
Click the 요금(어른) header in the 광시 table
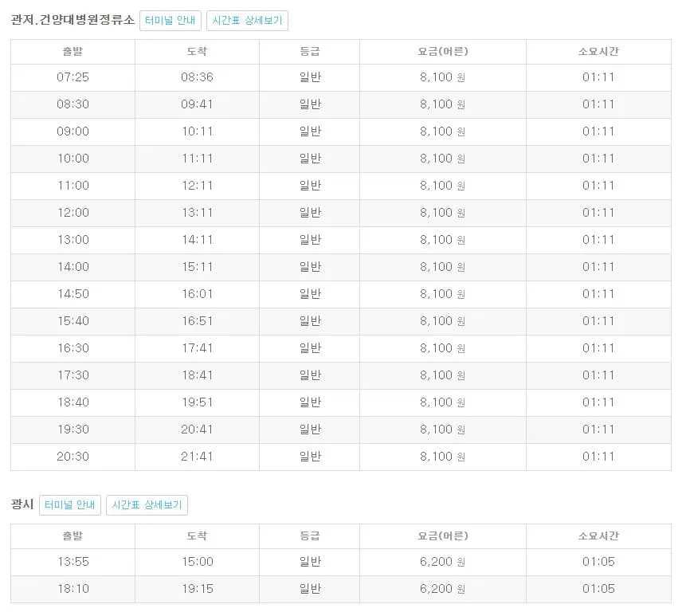(x=443, y=536)
